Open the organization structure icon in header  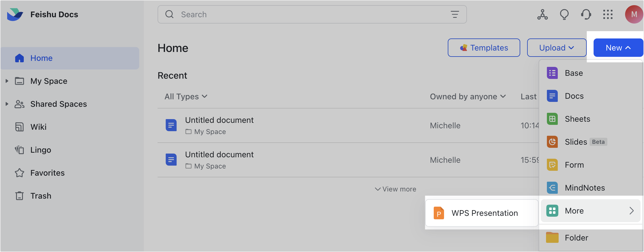click(x=542, y=14)
